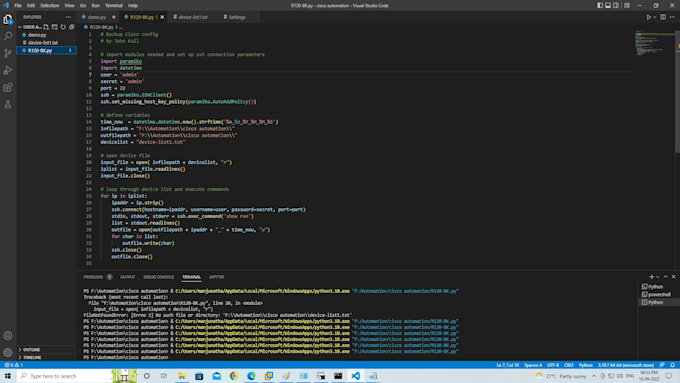
Task: Show hidden system tray icons
Action: click(x=594, y=376)
